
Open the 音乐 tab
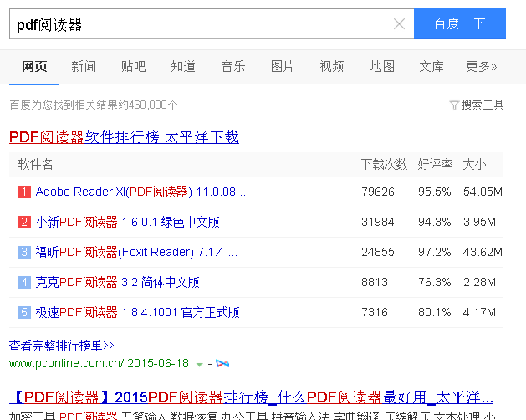(232, 66)
